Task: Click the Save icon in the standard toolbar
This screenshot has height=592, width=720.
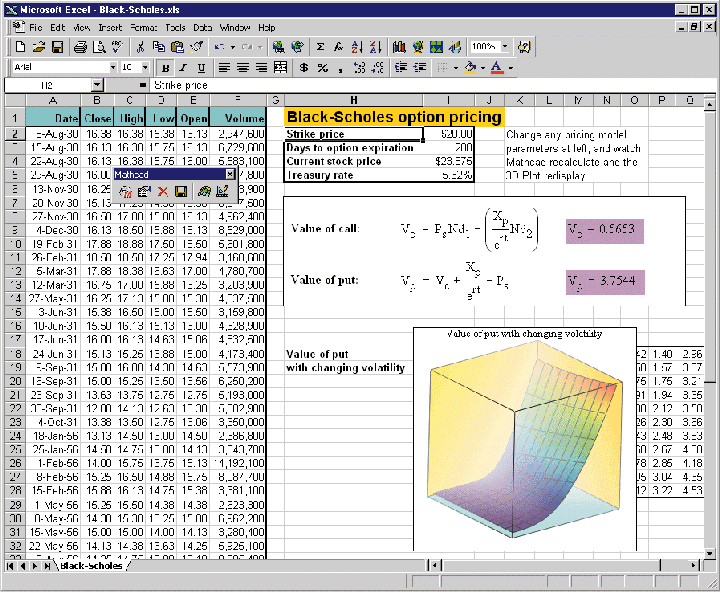Action: point(57,47)
